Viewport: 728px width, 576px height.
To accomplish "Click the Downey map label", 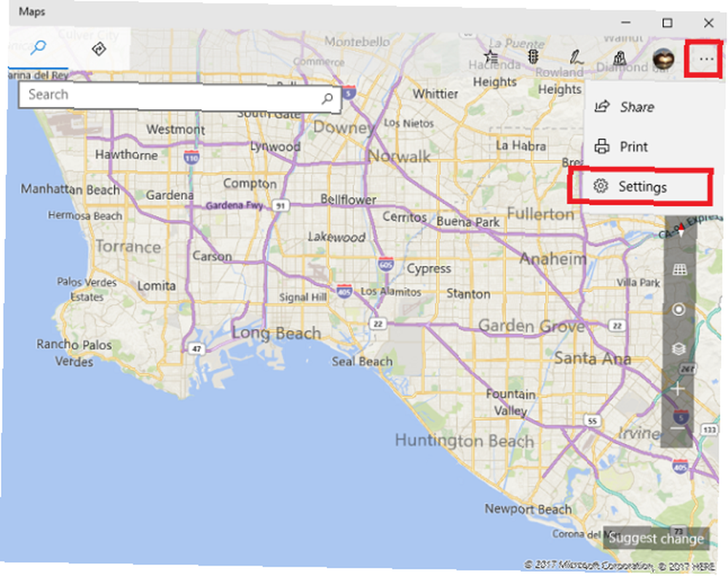I will (x=344, y=127).
